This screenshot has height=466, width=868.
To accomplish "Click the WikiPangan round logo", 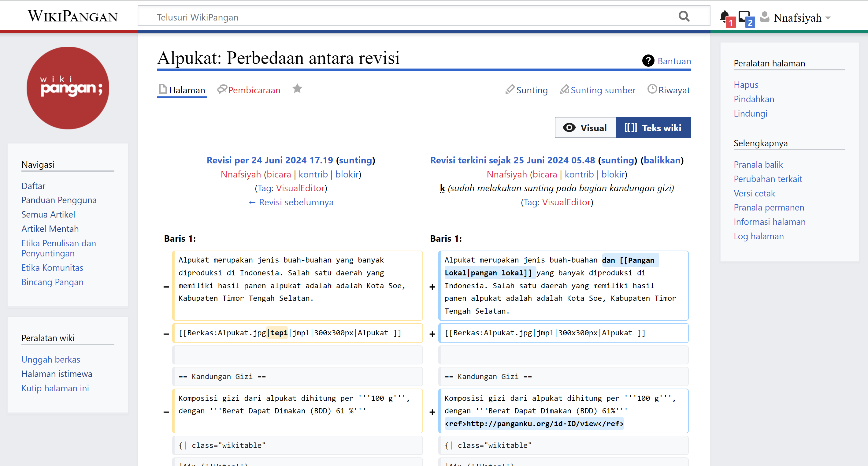I will click(68, 88).
